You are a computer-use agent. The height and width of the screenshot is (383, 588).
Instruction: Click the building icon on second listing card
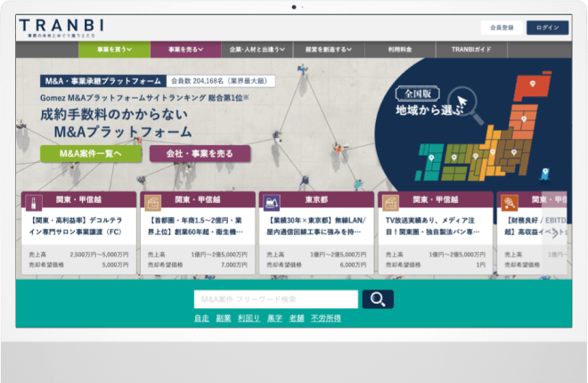153,201
